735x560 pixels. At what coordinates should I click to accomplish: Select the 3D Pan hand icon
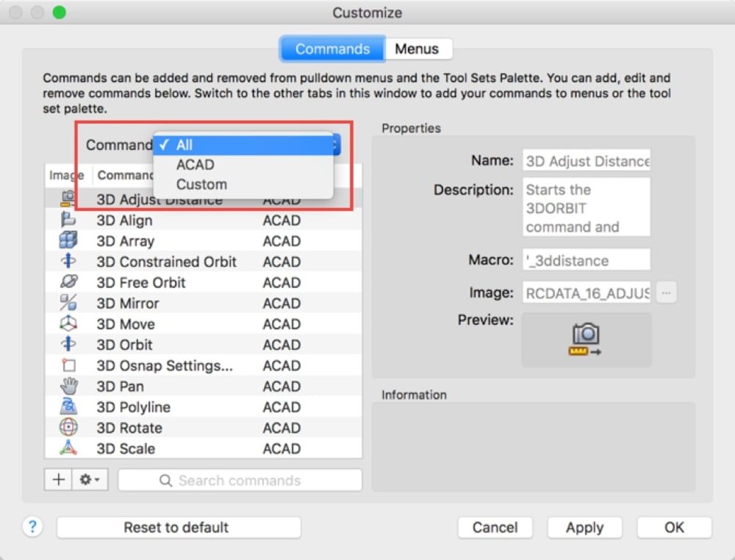point(68,386)
